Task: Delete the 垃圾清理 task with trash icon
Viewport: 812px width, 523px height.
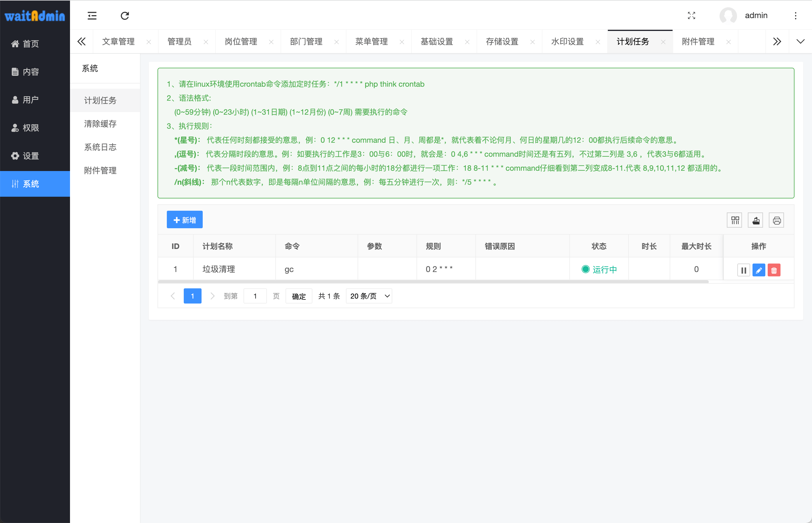Action: (x=774, y=270)
